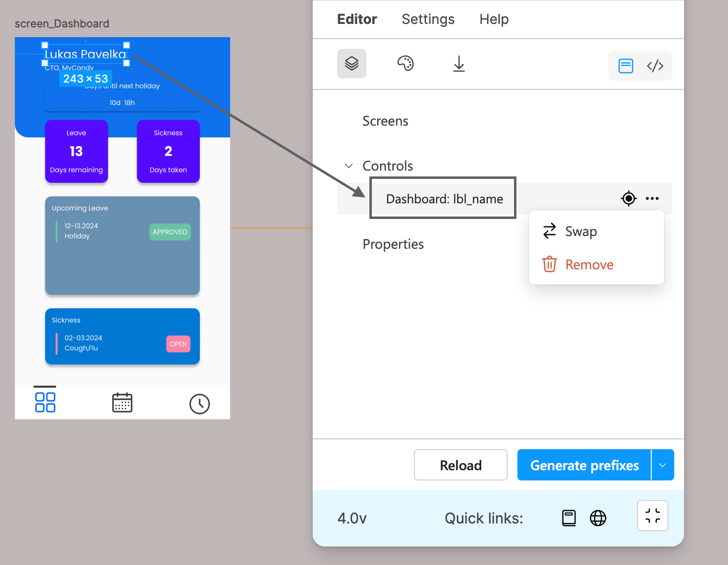Screen dimensions: 728x565
Task: Open documentation book quick link
Action: point(569,518)
